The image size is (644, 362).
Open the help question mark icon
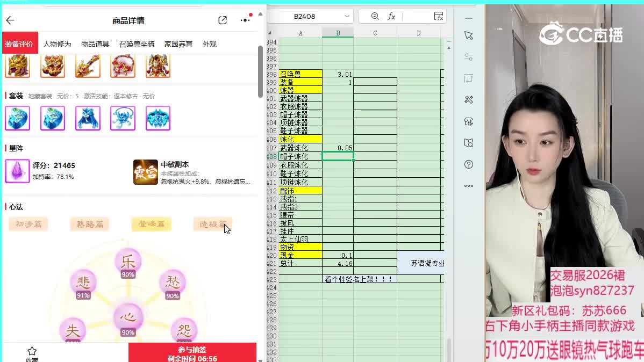469,164
